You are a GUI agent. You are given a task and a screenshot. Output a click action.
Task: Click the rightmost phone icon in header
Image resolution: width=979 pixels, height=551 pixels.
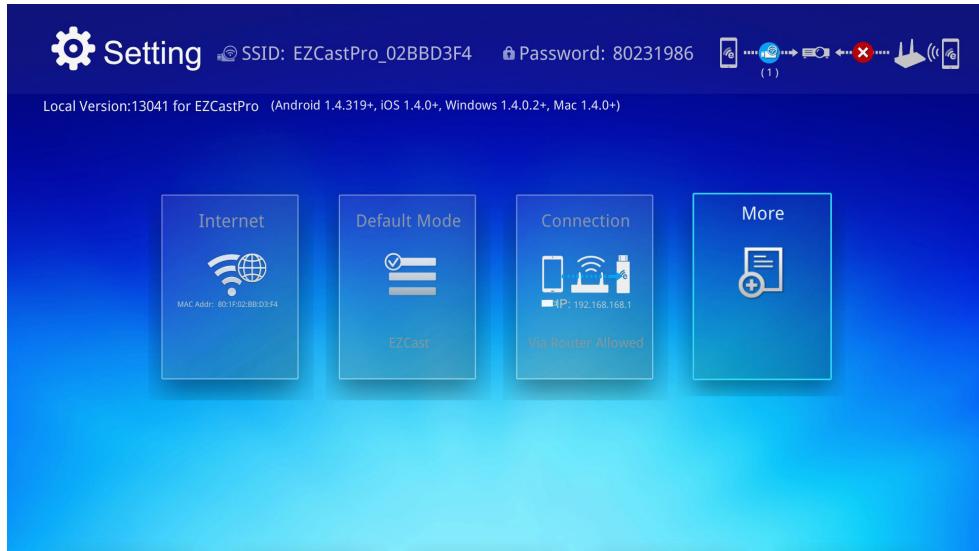coord(950,54)
